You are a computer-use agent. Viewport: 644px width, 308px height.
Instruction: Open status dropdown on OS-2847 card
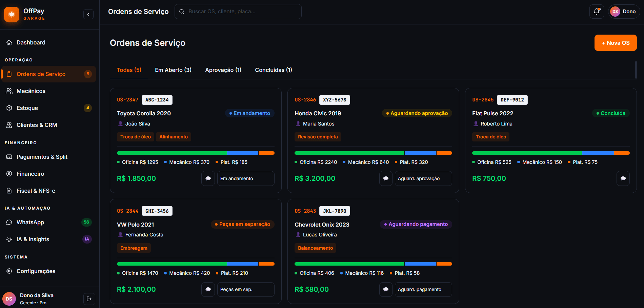[246, 178]
